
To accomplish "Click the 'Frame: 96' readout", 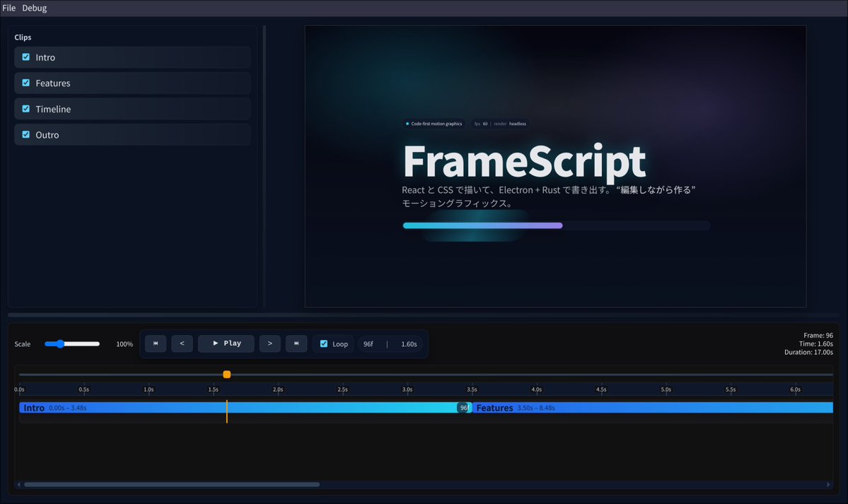I will click(818, 335).
